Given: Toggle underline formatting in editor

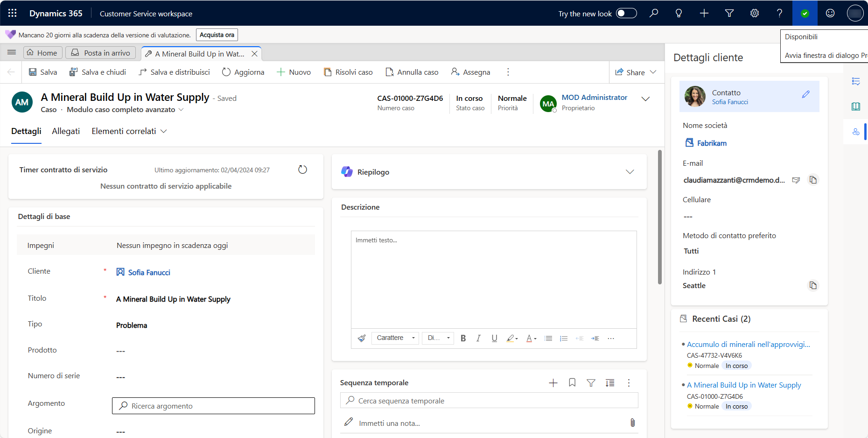Looking at the screenshot, I should coord(495,338).
